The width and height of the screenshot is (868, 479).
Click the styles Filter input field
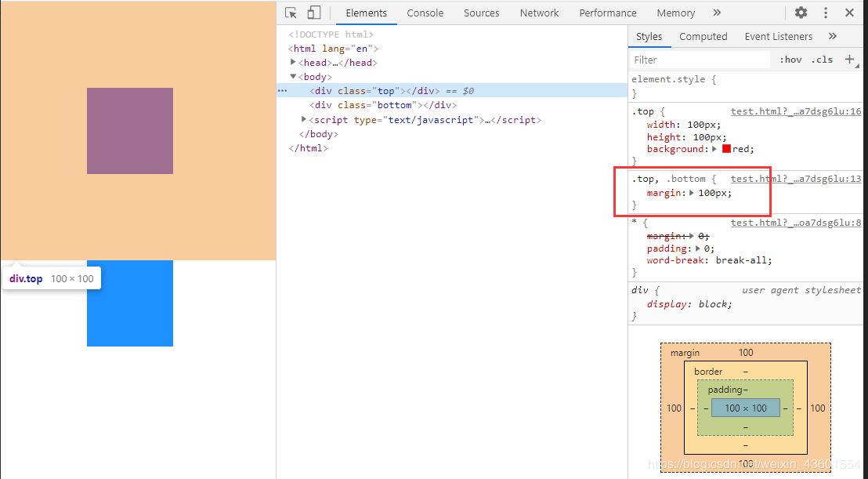point(700,60)
